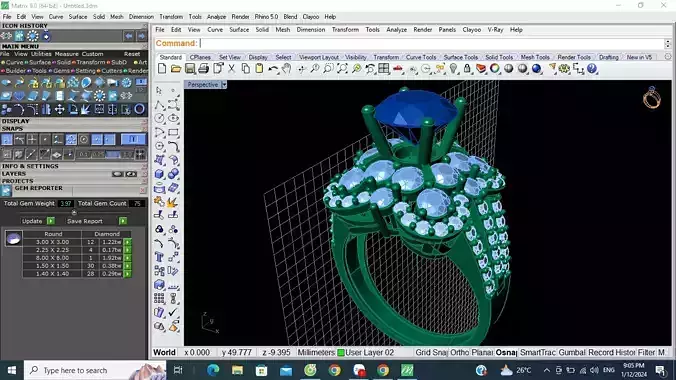This screenshot has width=676, height=380.
Task: Expand the green arrow for 8.00 X 8.00 row
Action: [128, 258]
